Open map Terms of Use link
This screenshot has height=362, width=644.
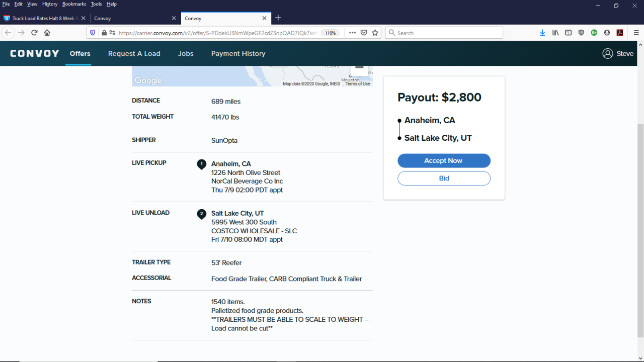(358, 83)
